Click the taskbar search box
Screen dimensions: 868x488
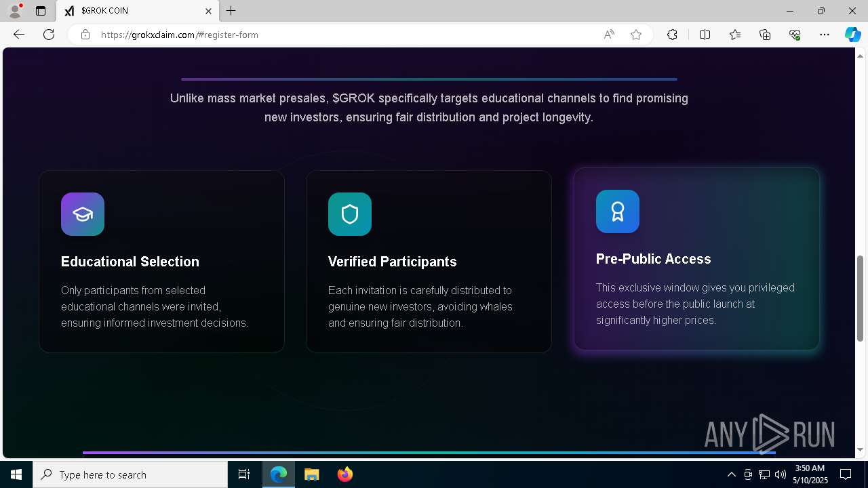(130, 474)
